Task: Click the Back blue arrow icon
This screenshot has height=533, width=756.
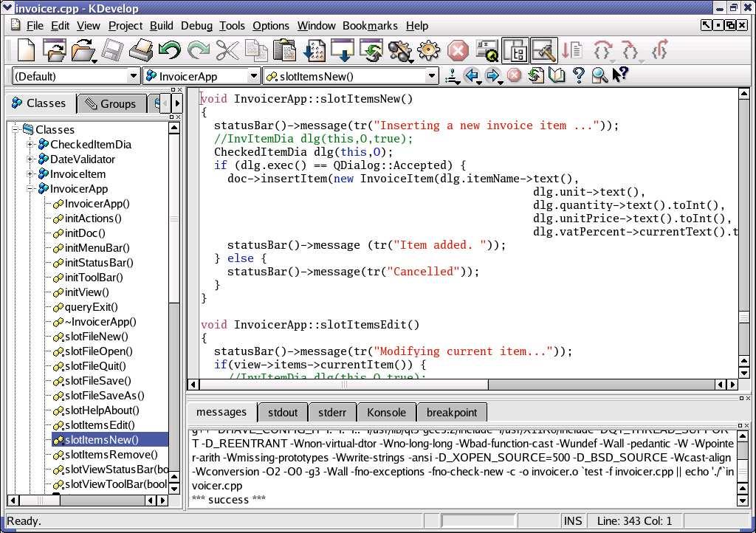Action: coord(471,75)
